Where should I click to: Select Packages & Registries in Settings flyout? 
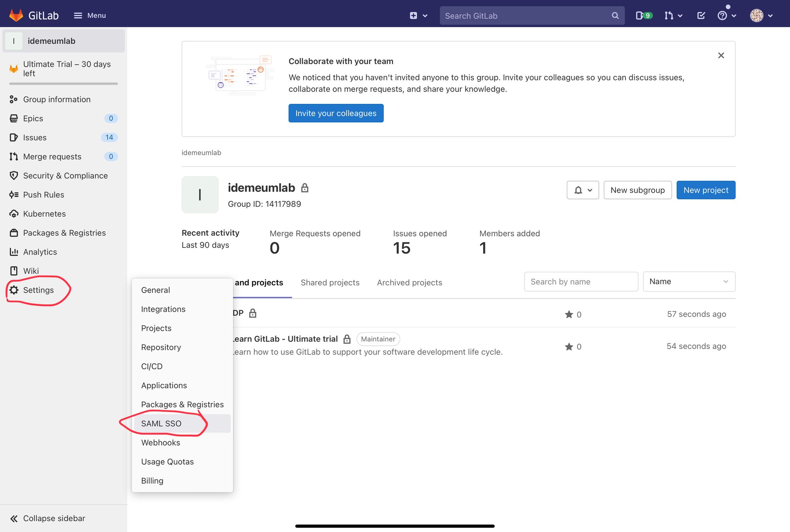tap(182, 405)
